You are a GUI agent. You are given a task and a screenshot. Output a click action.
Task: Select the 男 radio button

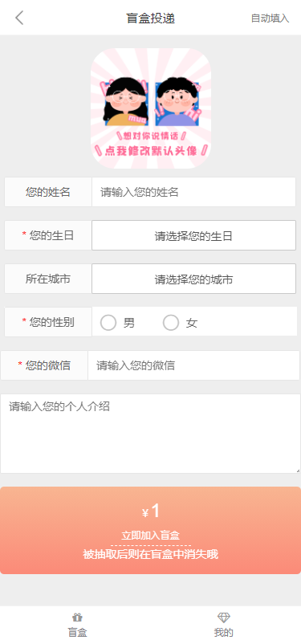(108, 323)
